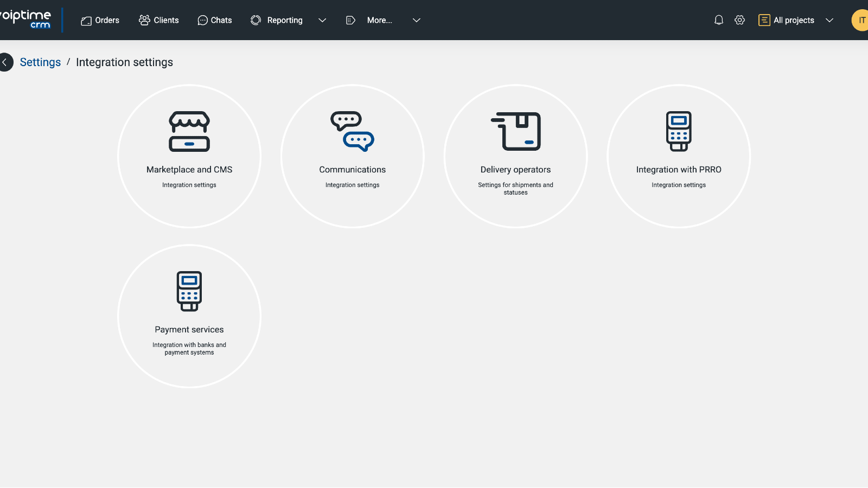Screen dimensions: 868x488
Task: Open the Communications chat bubbles icon
Action: (x=352, y=131)
